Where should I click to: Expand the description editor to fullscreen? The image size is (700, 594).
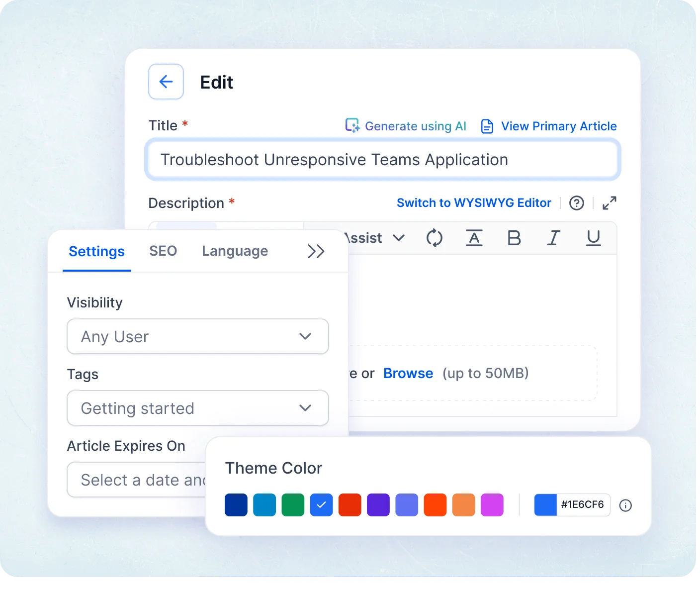pos(609,203)
